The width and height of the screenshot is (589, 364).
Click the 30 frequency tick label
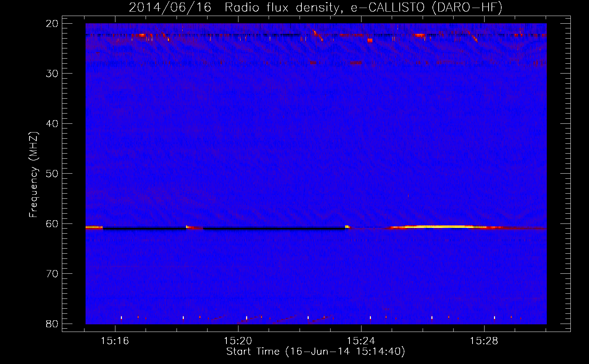tap(52, 74)
